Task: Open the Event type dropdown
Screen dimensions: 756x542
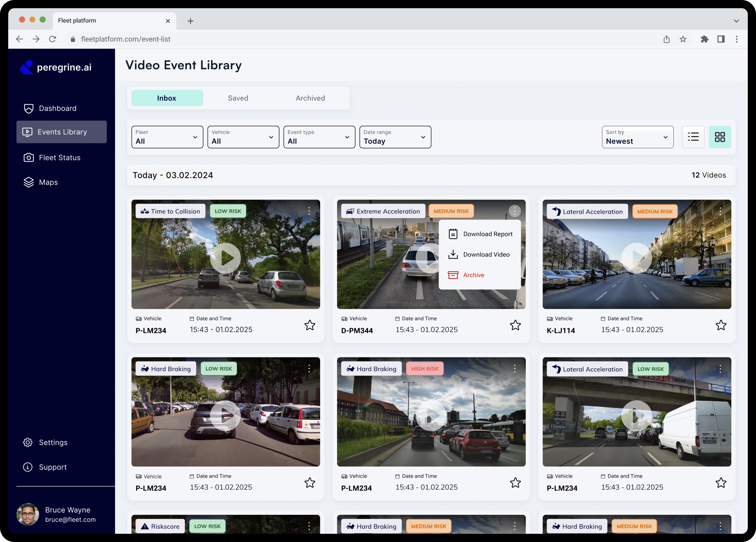Action: click(319, 137)
